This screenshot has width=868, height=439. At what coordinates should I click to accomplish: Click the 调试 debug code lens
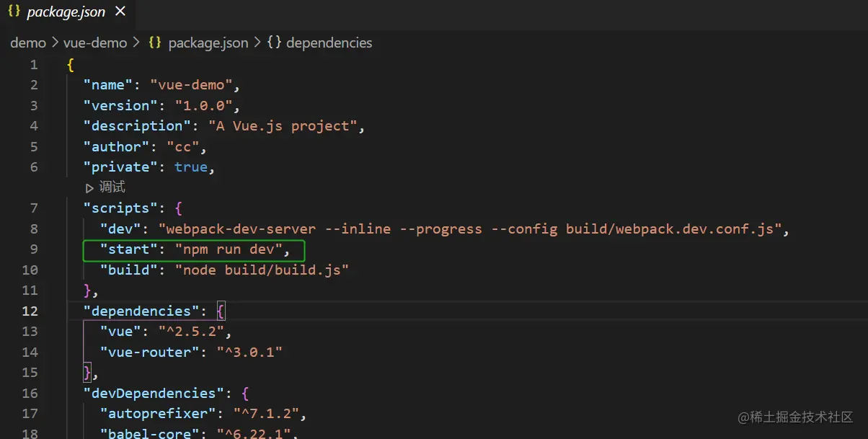112,187
